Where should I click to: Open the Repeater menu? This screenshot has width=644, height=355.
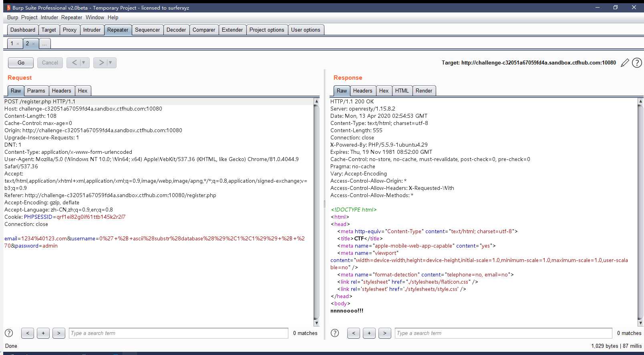(72, 17)
